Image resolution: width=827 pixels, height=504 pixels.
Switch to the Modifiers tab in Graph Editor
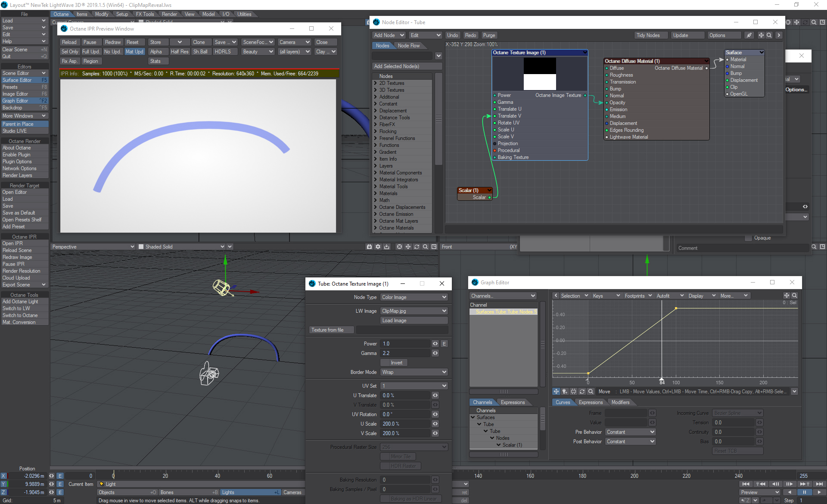[620, 402]
